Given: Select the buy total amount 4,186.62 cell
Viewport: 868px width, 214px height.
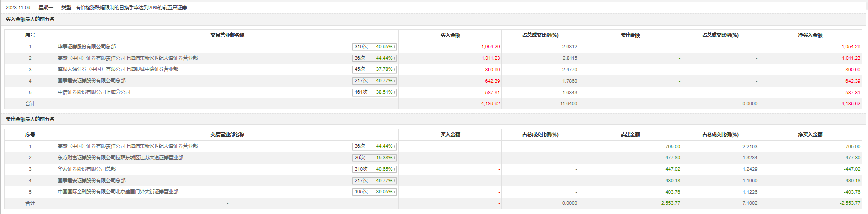Looking at the screenshot, I should [490, 104].
